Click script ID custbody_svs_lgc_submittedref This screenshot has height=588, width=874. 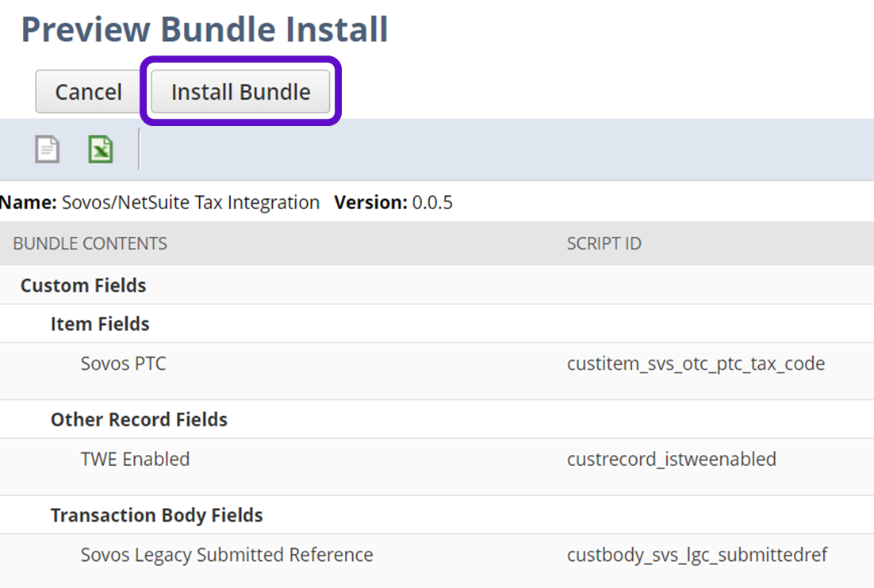pyautogui.click(x=697, y=555)
